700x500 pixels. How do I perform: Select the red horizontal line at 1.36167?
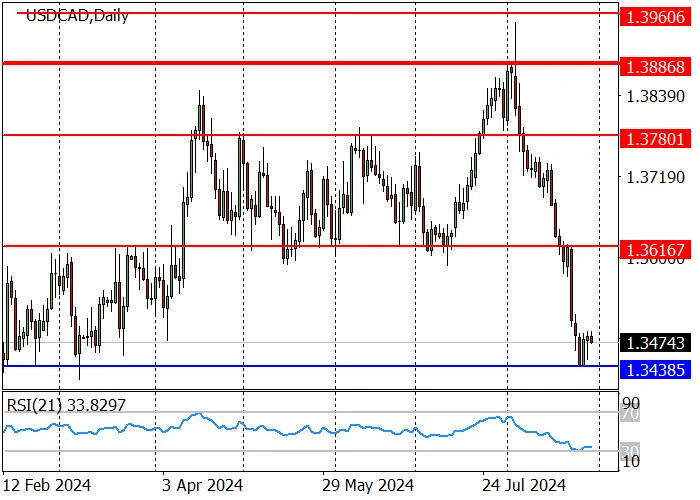tap(311, 246)
